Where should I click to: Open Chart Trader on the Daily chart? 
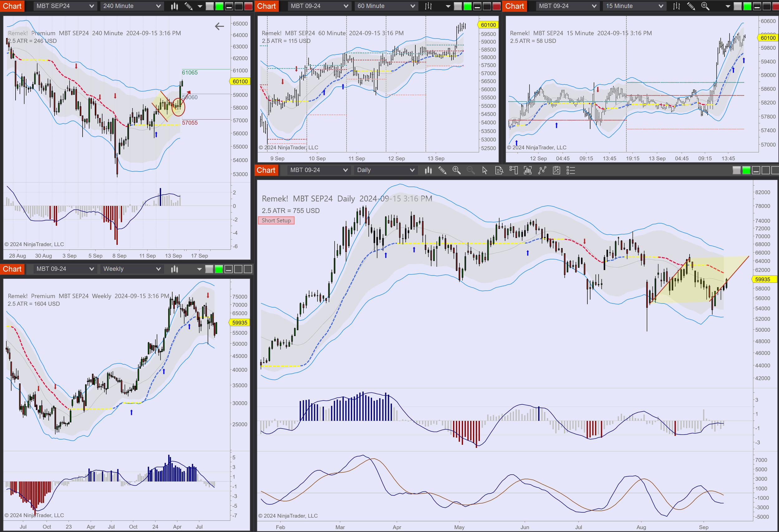point(514,170)
